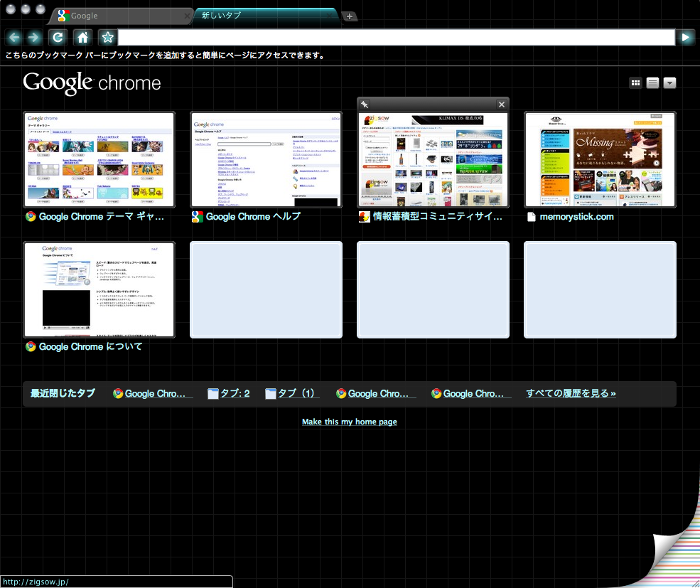Click the Google Chrome ヘルプ title link
The height and width of the screenshot is (588, 700).
click(x=253, y=217)
